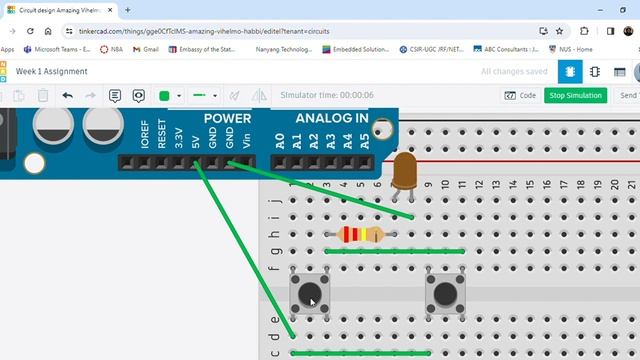Image resolution: width=640 pixels, height=360 pixels.
Task: Reload the Tinkercad page
Action: 30,31
